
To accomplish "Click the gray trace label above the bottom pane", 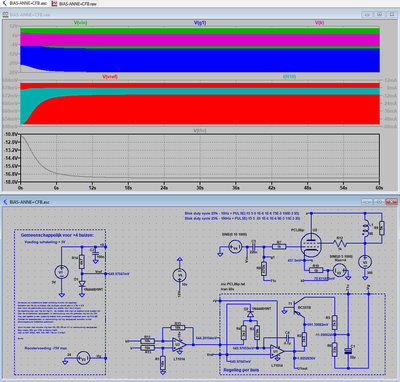I will (x=200, y=131).
